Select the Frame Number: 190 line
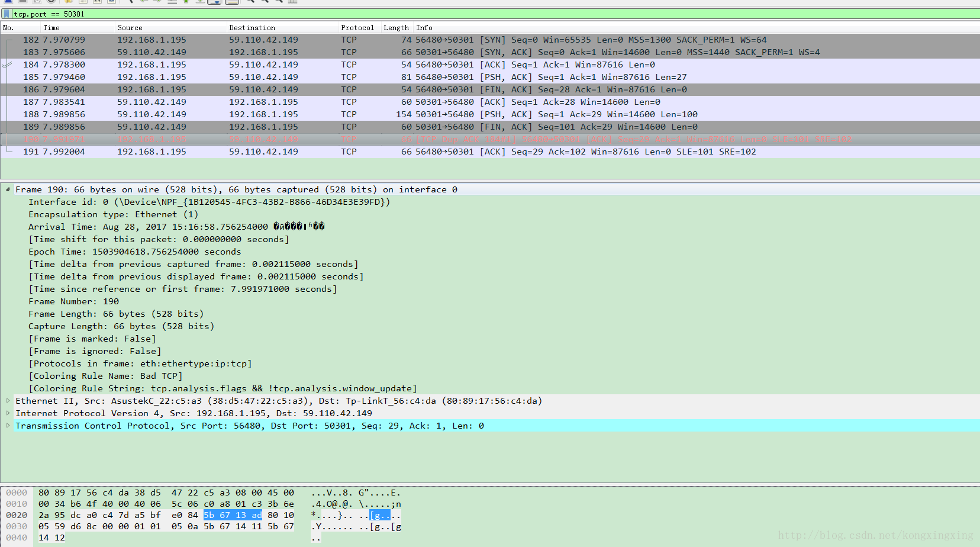This screenshot has width=980, height=547. [74, 301]
